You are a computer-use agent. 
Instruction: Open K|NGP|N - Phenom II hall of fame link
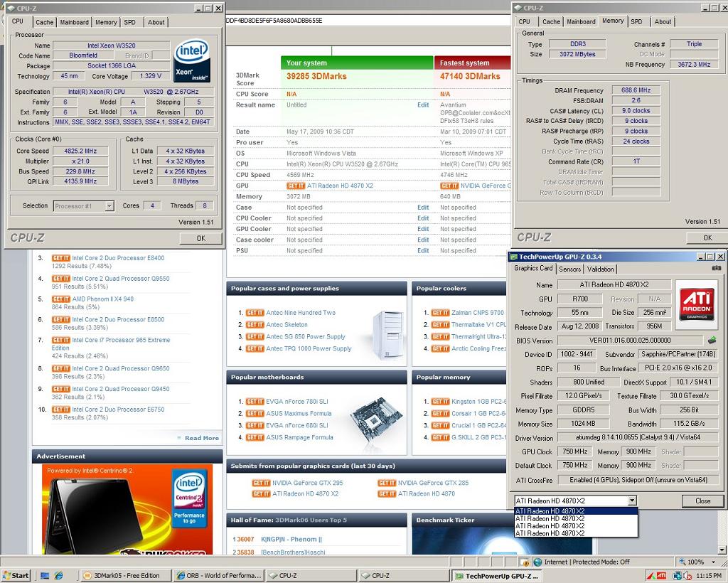pyautogui.click(x=291, y=540)
